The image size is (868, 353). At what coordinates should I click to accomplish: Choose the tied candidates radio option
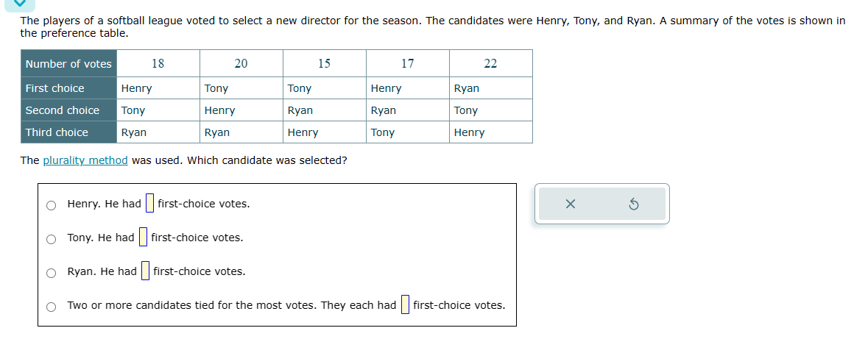[51, 307]
